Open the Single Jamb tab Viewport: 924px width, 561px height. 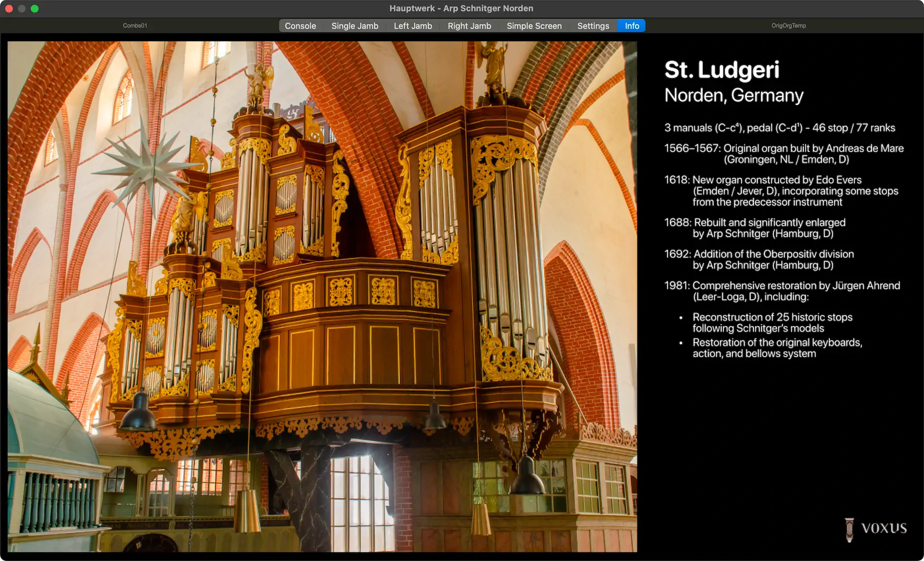coord(355,26)
